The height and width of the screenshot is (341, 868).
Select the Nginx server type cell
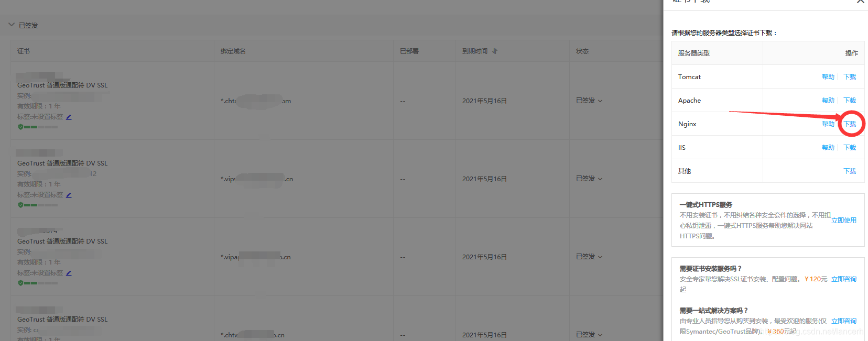coord(717,124)
